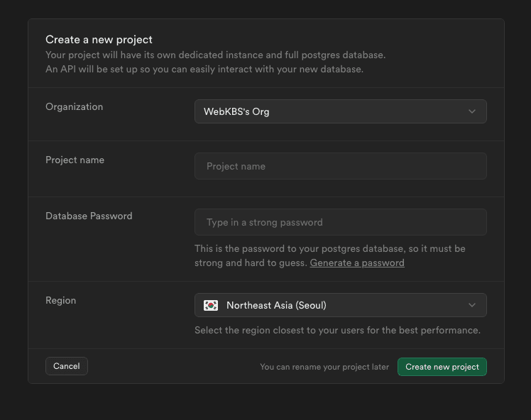
Task: Click the region performance hint text
Action: 337,330
